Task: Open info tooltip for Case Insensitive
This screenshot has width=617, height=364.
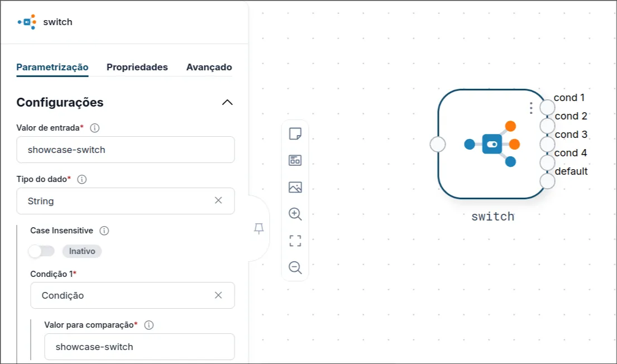Action: pos(104,231)
